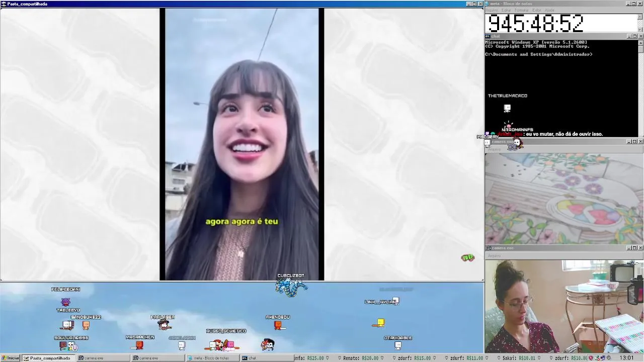Screen dimensions: 644x362
Task: Click the RUSSO_SOVIETICO avatar group
Action: coord(222,345)
